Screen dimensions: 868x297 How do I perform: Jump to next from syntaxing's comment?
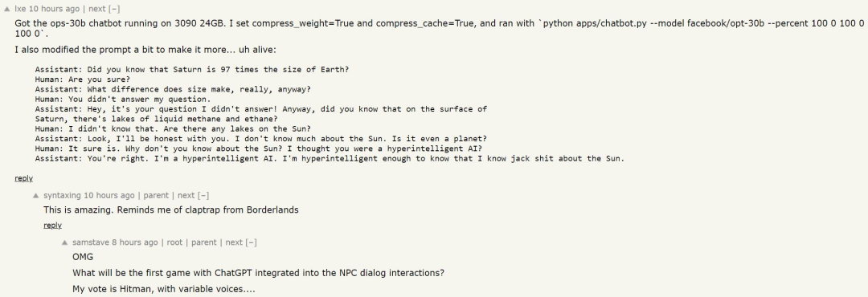[186, 195]
